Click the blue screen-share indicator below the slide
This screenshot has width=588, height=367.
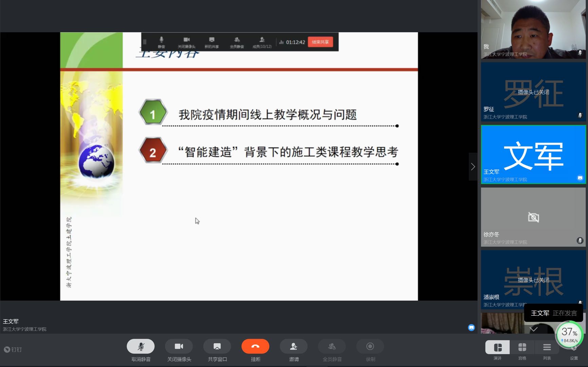tap(471, 328)
